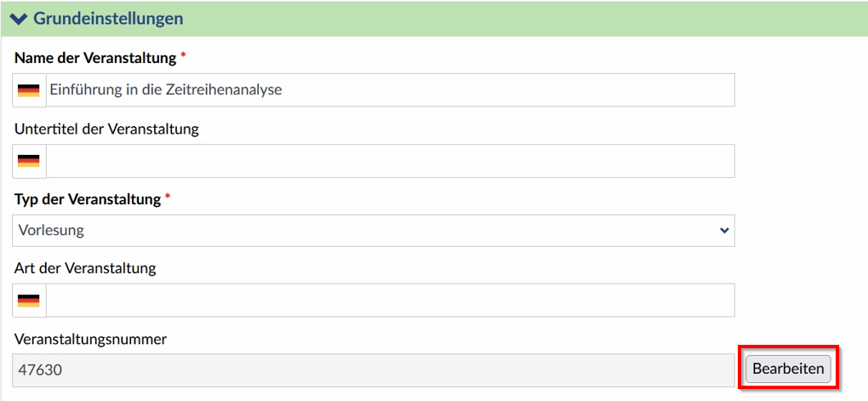Select the German flag in Name der Veranstaltung field
Screen dimensions: 868x401
pos(29,90)
